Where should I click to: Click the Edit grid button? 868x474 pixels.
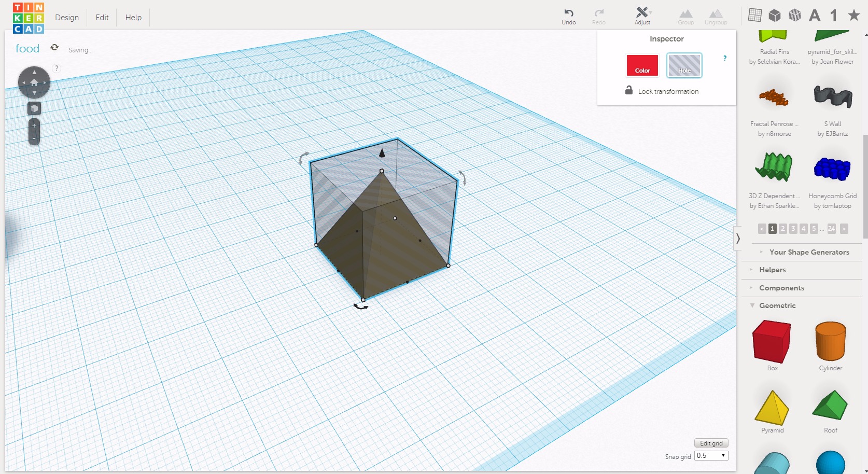coord(711,443)
